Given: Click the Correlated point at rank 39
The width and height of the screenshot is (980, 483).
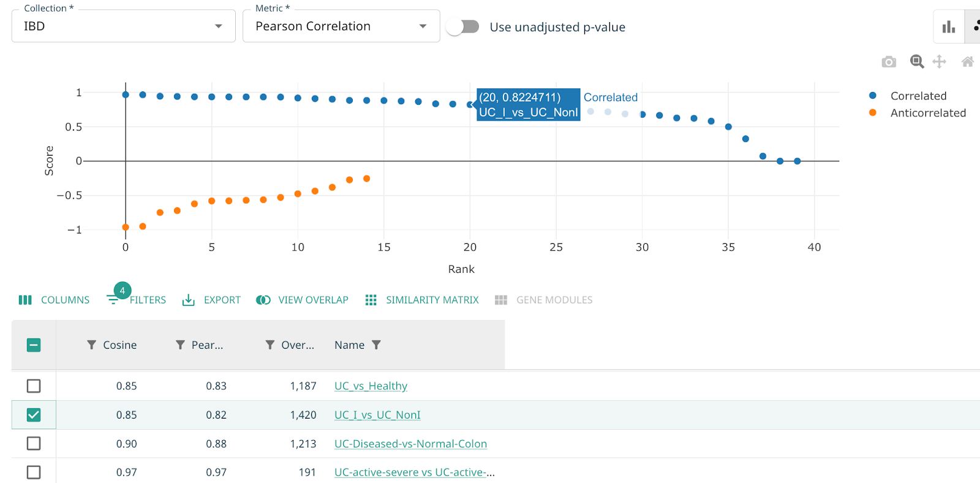Looking at the screenshot, I should click(797, 161).
